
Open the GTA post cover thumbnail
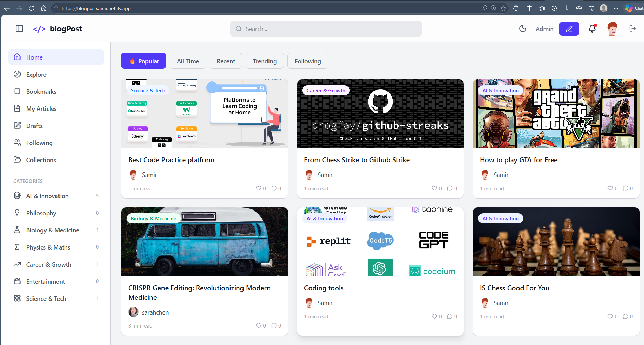(x=556, y=114)
